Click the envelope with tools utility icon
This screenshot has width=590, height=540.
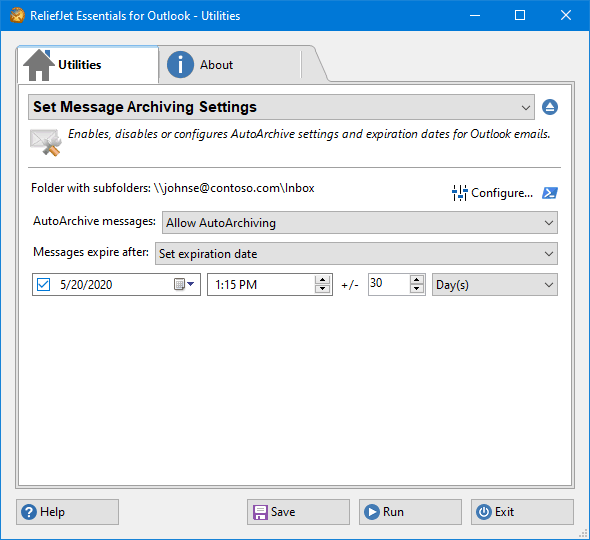click(46, 142)
